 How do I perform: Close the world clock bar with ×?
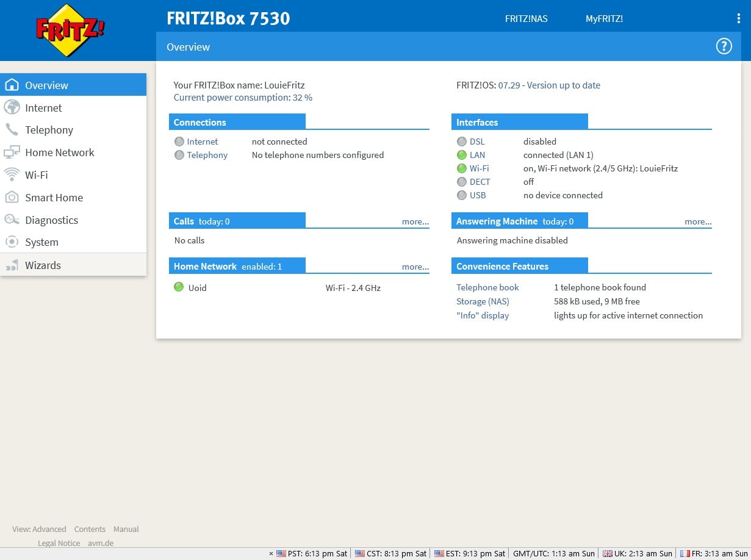tap(271, 554)
